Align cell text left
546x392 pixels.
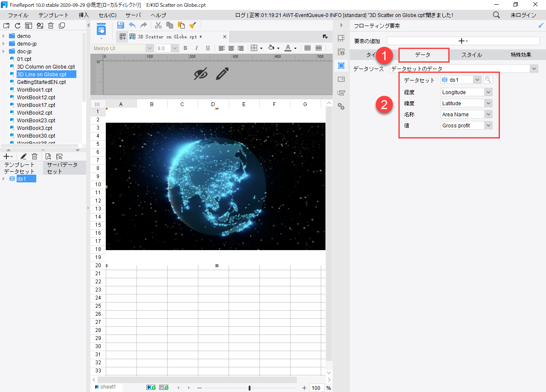point(222,48)
